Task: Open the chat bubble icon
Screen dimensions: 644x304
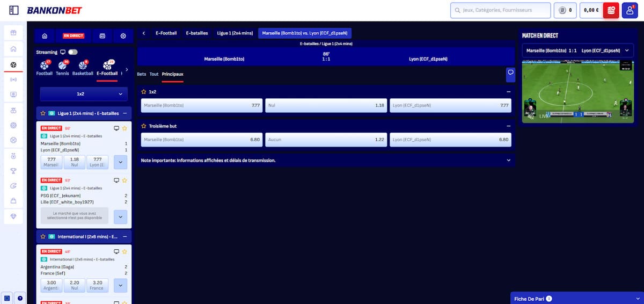Action: 510,73
